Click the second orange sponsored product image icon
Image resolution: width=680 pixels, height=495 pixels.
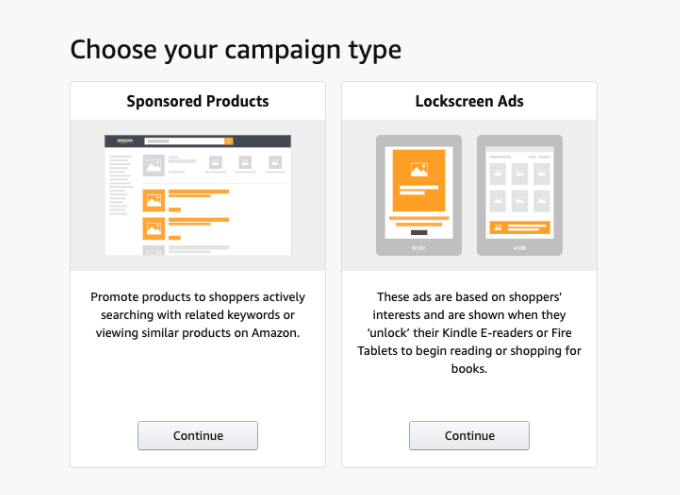[154, 229]
